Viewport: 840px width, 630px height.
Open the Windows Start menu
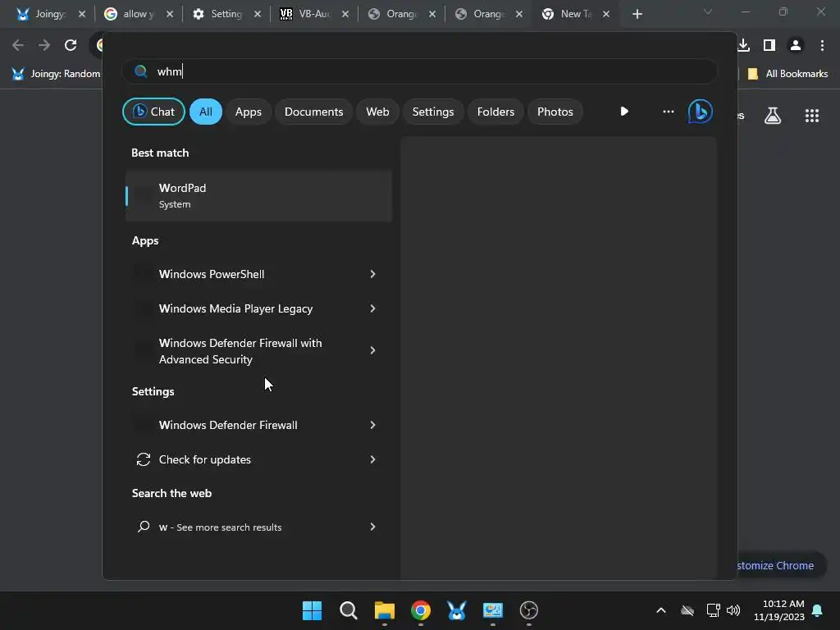pyautogui.click(x=312, y=610)
